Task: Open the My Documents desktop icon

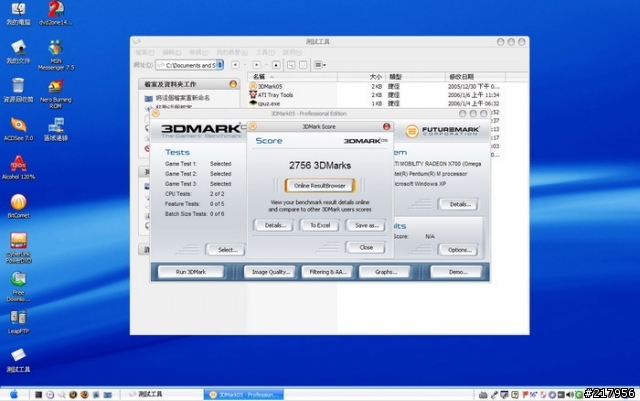Action: pos(18,52)
